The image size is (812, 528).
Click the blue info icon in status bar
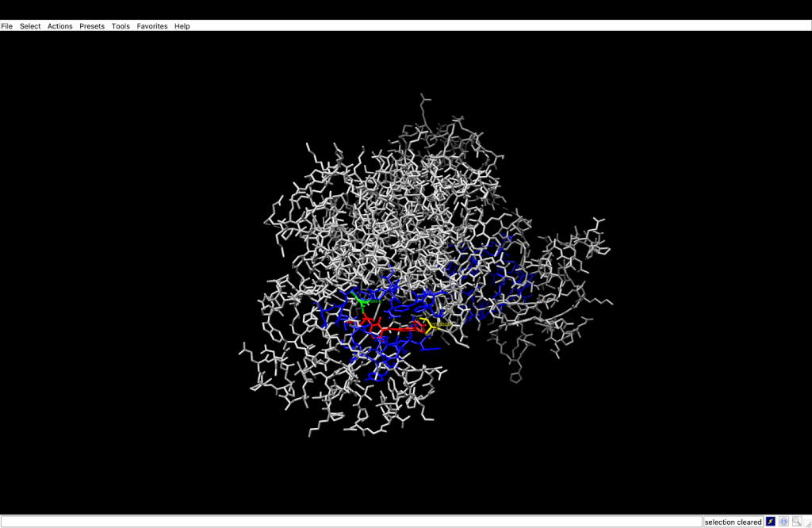click(784, 522)
